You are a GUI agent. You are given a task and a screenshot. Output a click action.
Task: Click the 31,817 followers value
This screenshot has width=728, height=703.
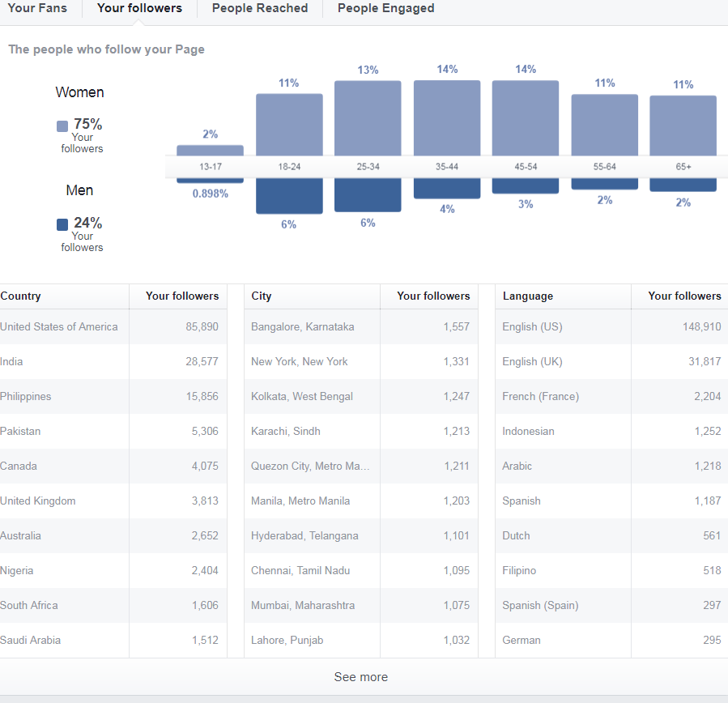pyautogui.click(x=705, y=362)
